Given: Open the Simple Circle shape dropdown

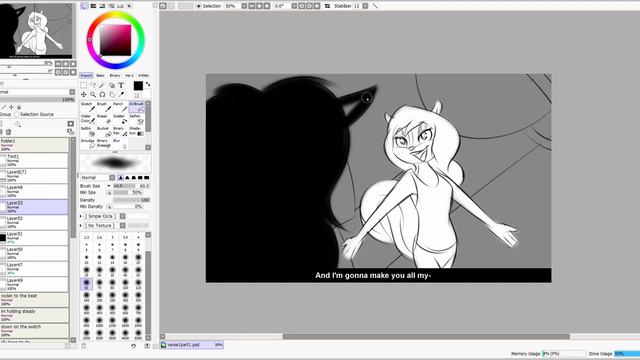Looking at the screenshot, I should [x=122, y=216].
